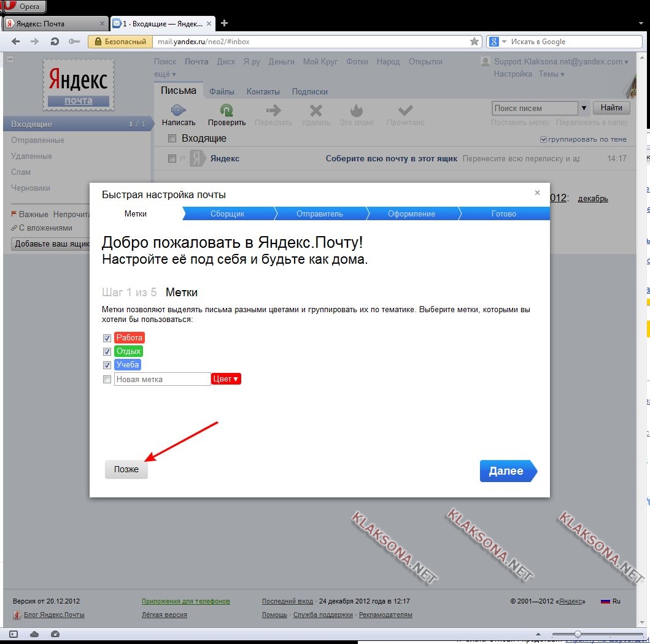The width and height of the screenshot is (650, 644).
Task: Expand the ещё services dropdown
Action: click(x=165, y=74)
